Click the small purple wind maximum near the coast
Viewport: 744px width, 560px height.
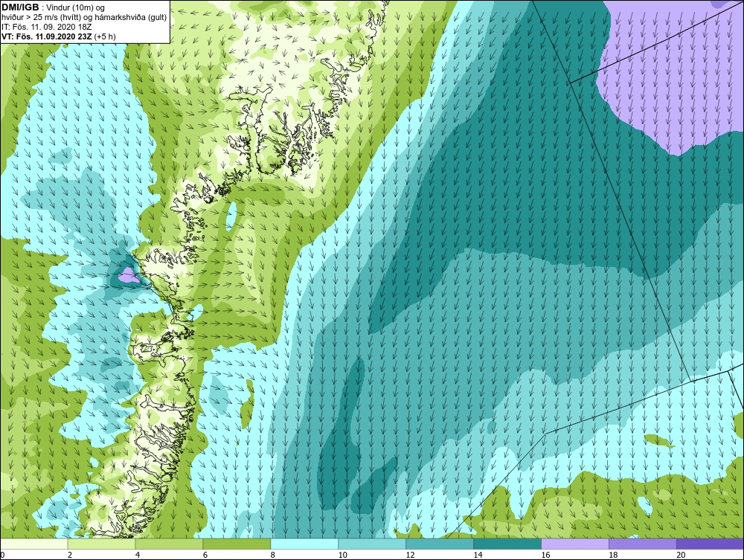click(x=128, y=275)
